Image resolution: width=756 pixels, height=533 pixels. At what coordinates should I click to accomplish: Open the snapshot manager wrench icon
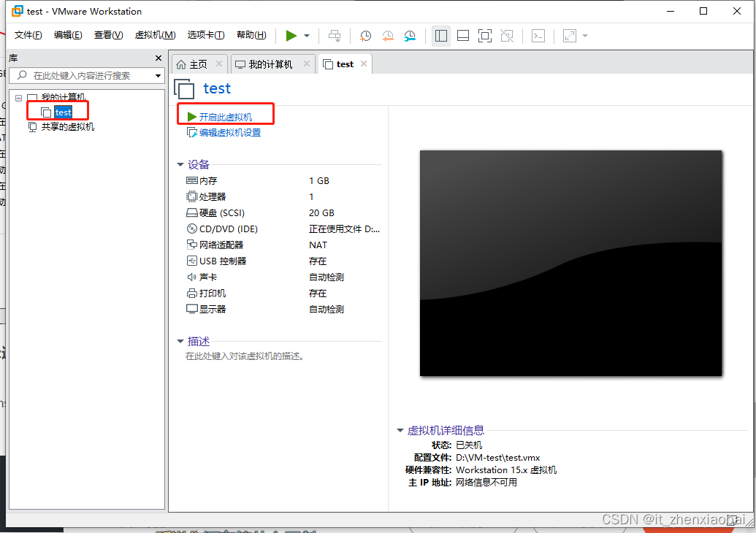pos(410,36)
